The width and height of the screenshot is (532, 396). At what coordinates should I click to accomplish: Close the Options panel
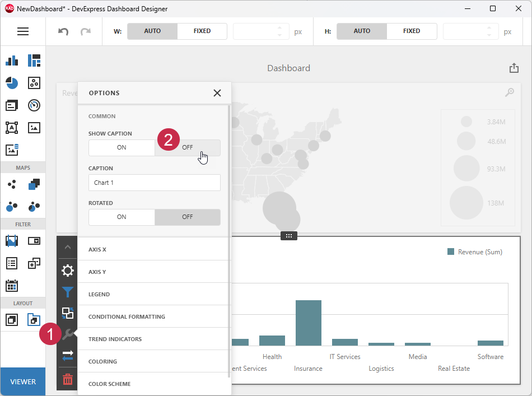pyautogui.click(x=217, y=93)
